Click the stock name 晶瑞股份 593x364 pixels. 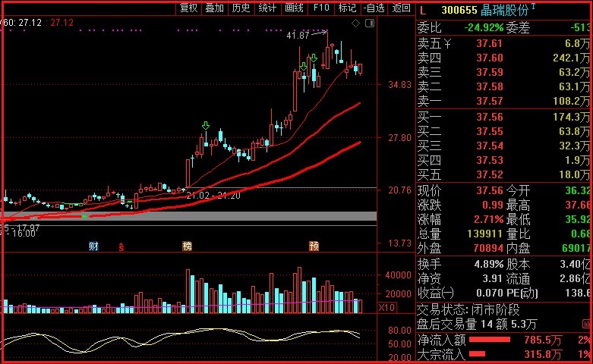pyautogui.click(x=504, y=10)
